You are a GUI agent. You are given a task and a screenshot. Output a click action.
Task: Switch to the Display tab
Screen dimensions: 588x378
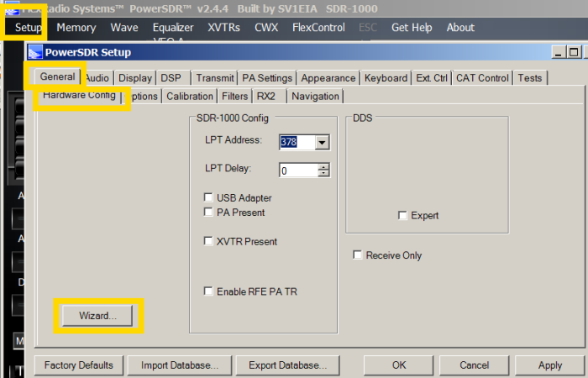[x=135, y=78]
